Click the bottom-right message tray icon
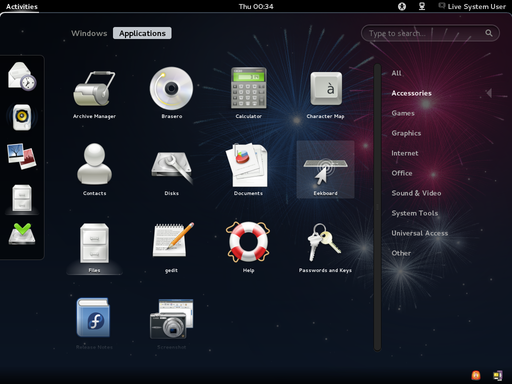This screenshot has height=384, width=512. click(498, 376)
